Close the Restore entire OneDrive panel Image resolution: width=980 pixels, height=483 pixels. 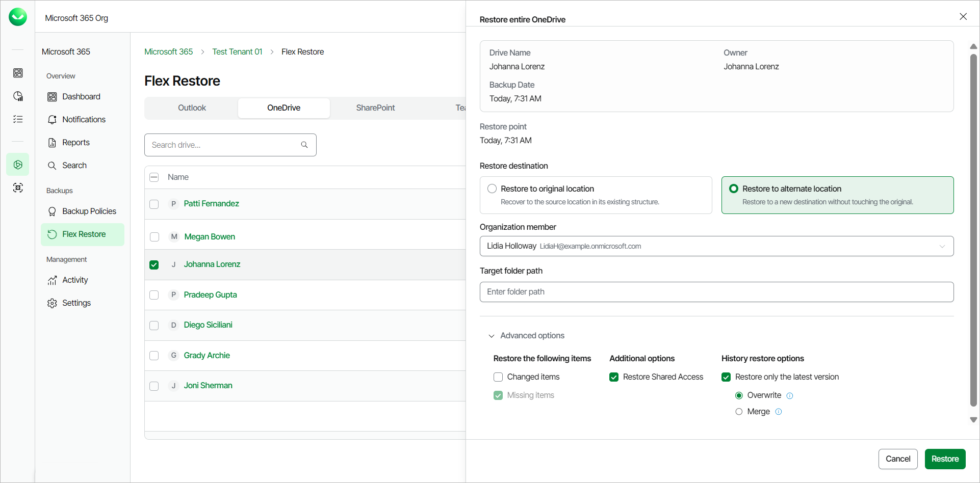coord(963,16)
